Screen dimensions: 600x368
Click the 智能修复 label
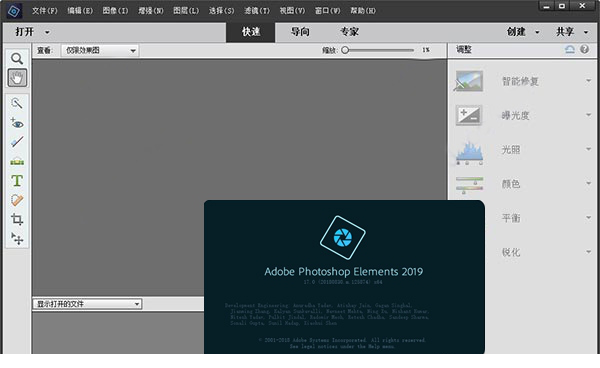click(520, 81)
